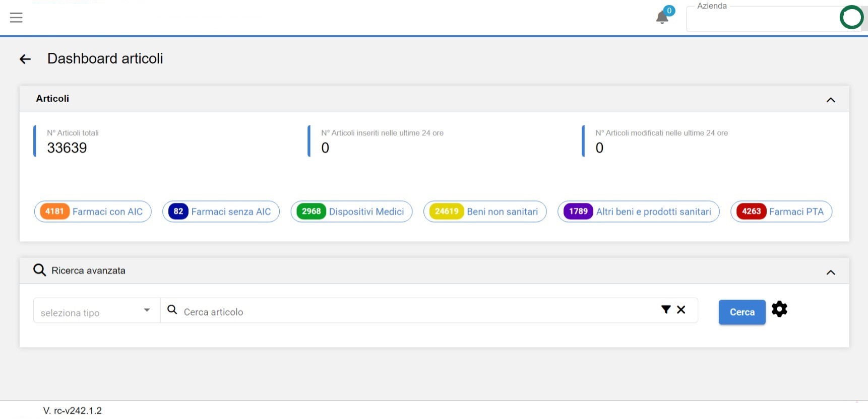Clear search with the X icon
Image resolution: width=868 pixels, height=420 pixels.
pos(681,310)
